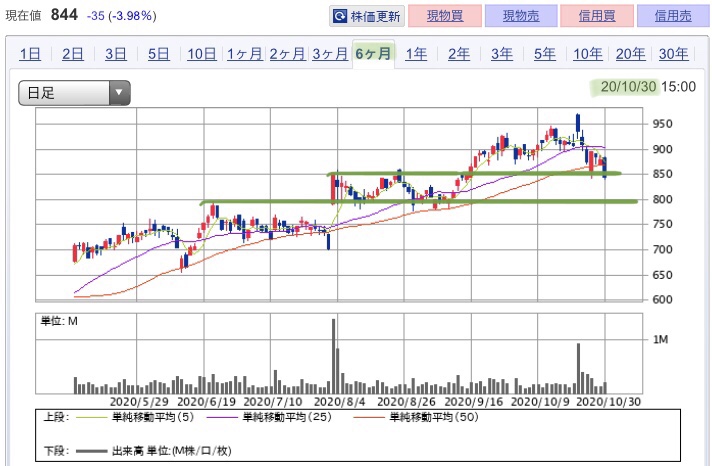
Task: Click the 2020/5/29 date axis label
Action: [139, 402]
